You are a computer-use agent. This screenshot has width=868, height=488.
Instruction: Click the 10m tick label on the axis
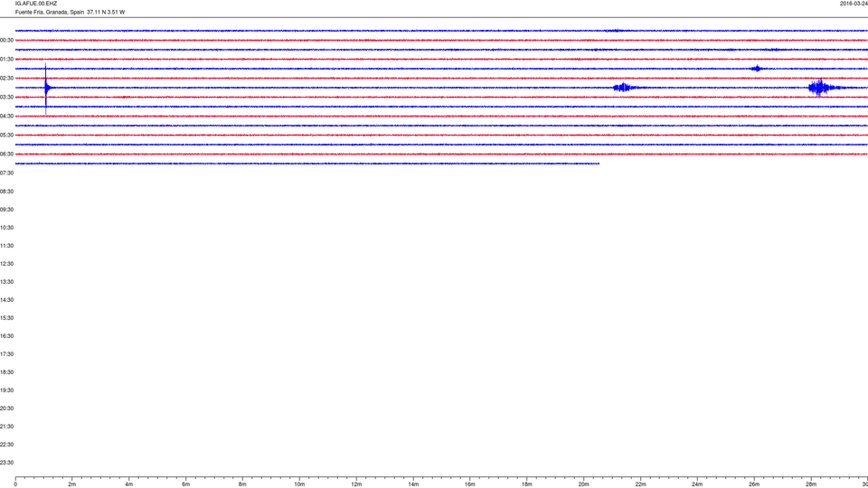[299, 484]
